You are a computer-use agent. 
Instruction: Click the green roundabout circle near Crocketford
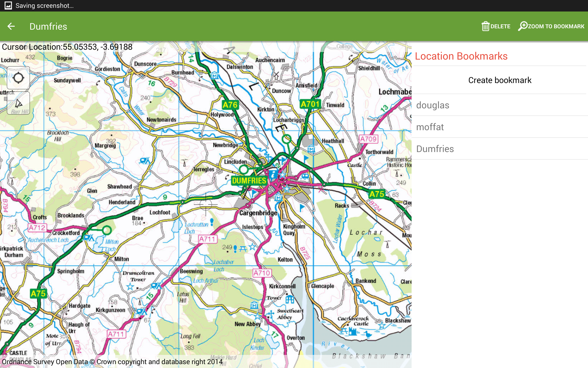click(107, 230)
